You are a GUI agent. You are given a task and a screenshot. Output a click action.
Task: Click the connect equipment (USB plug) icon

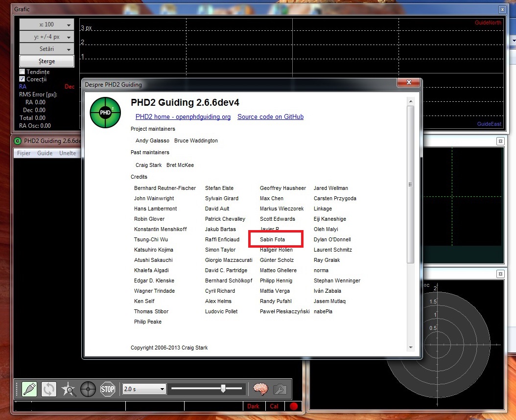click(x=29, y=389)
